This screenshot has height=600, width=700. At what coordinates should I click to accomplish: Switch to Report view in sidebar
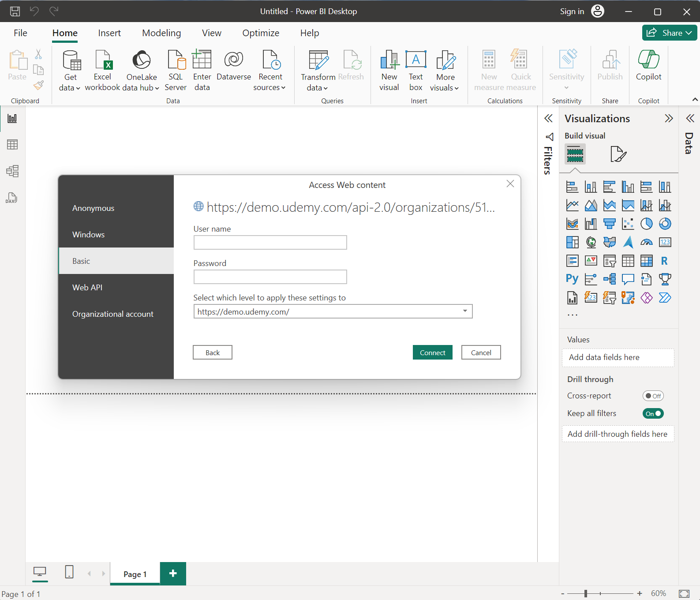click(x=12, y=118)
